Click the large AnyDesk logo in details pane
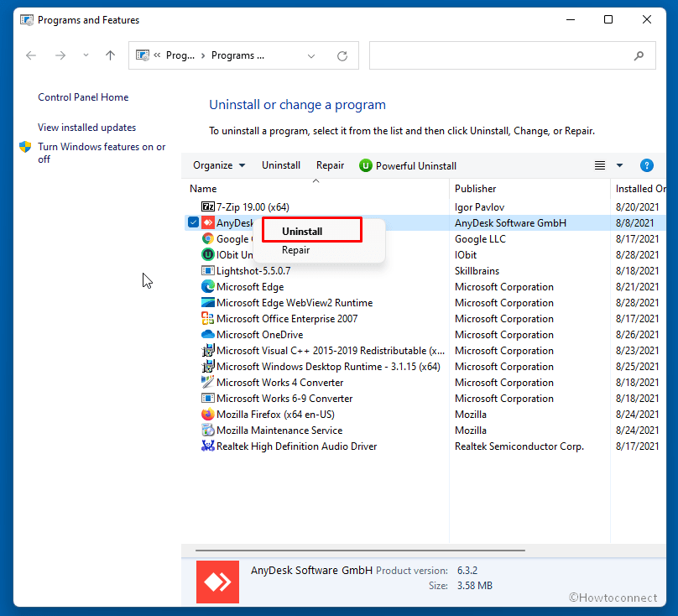This screenshot has width=678, height=616. tap(217, 582)
